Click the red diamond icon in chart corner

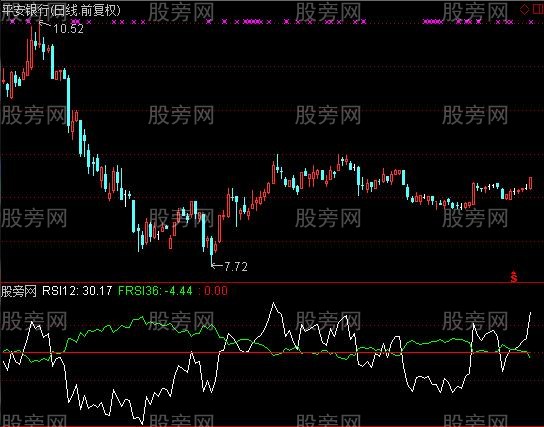(524, 9)
